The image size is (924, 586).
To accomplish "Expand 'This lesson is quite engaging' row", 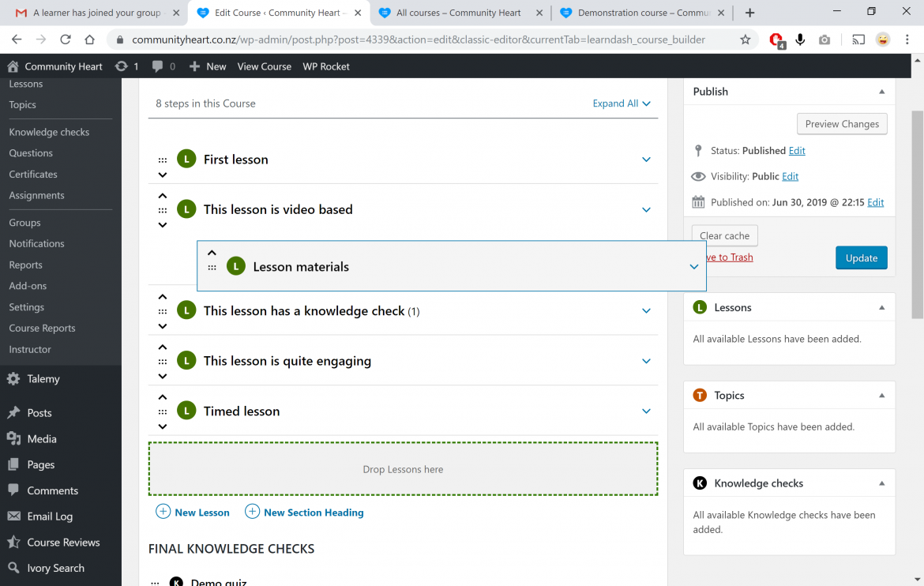I will (647, 362).
